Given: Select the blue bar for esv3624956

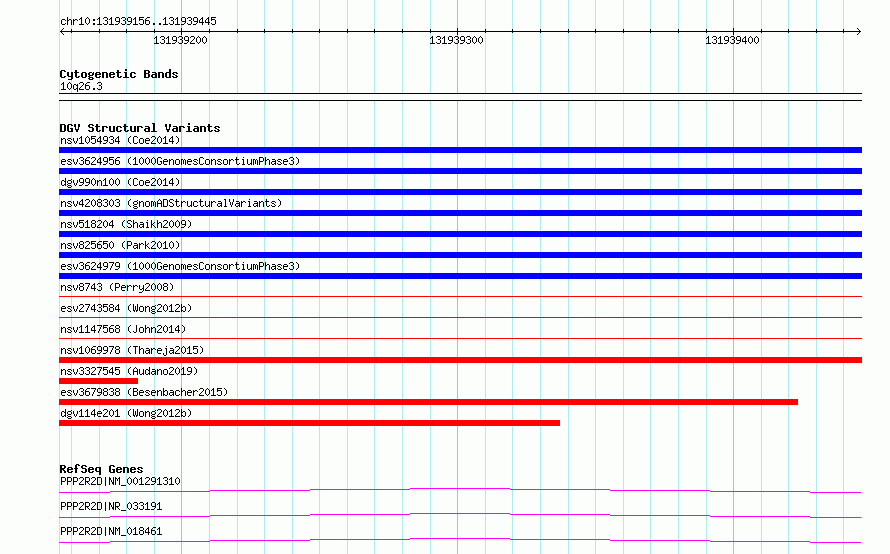Looking at the screenshot, I should tap(460, 171).
